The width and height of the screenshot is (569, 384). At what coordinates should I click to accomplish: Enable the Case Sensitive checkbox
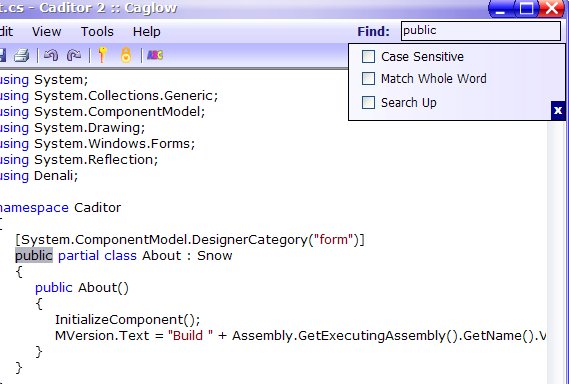(368, 57)
